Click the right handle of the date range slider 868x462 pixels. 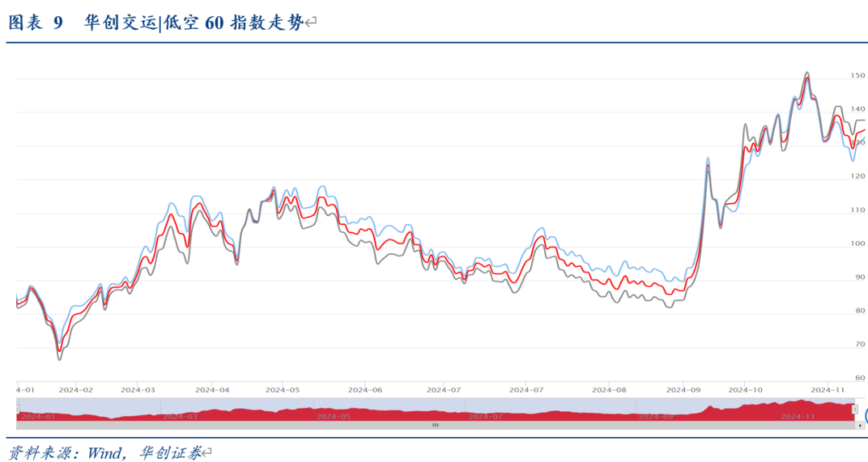click(855, 410)
